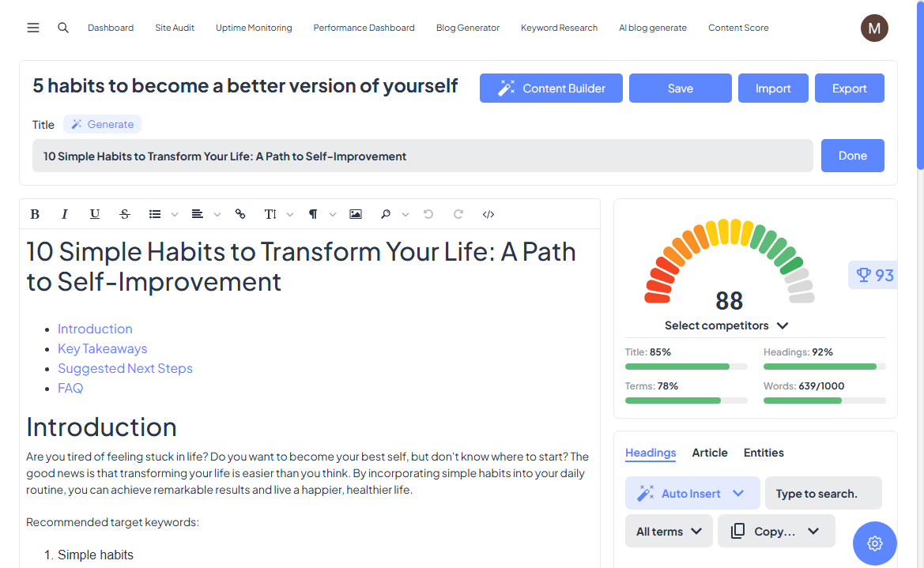The width and height of the screenshot is (924, 568).
Task: Open the settings gear floating button
Action: pyautogui.click(x=874, y=544)
